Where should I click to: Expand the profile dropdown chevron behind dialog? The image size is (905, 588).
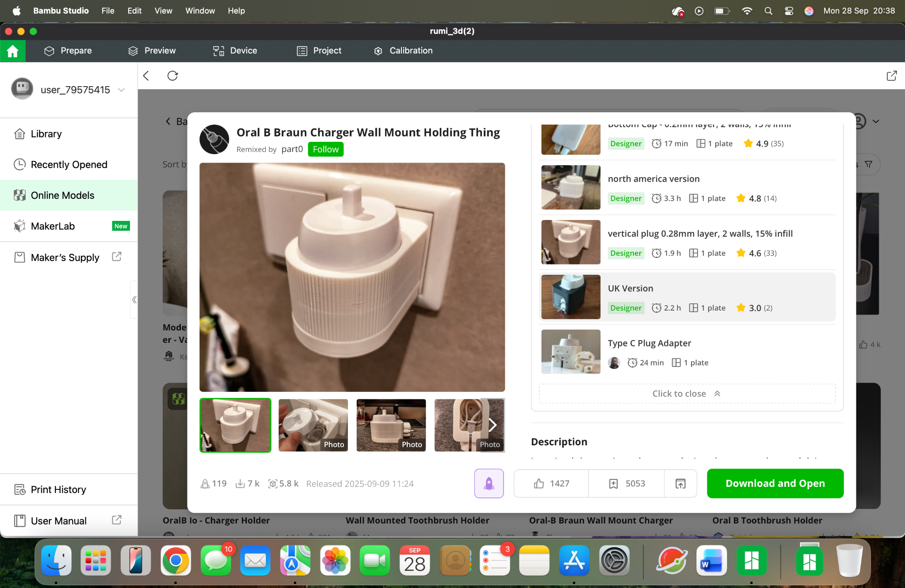pos(876,121)
